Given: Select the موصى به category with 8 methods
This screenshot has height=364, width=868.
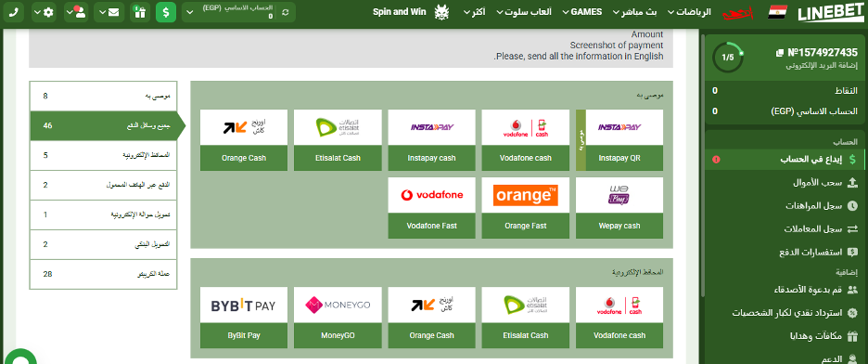Looking at the screenshot, I should [104, 97].
